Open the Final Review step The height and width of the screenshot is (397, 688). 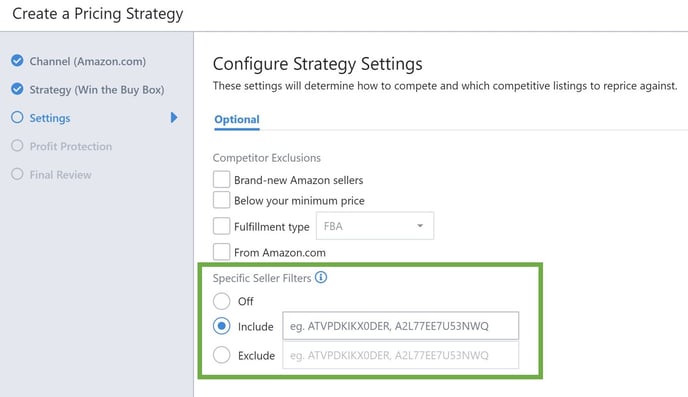(x=61, y=175)
